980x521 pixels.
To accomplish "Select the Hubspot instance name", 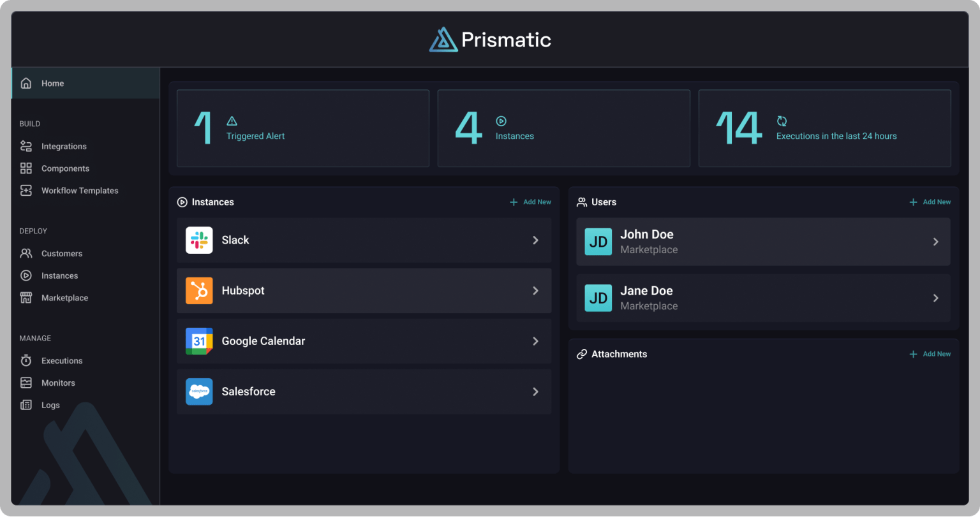I will click(242, 291).
